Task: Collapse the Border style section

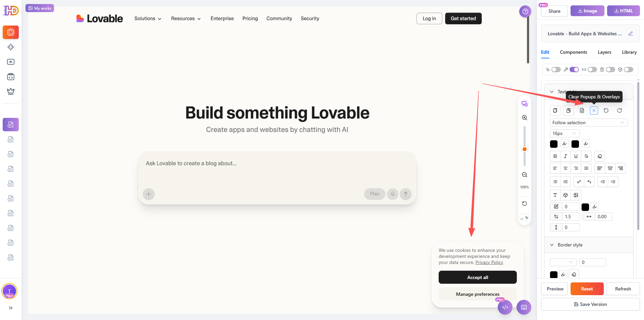Action: click(552, 244)
